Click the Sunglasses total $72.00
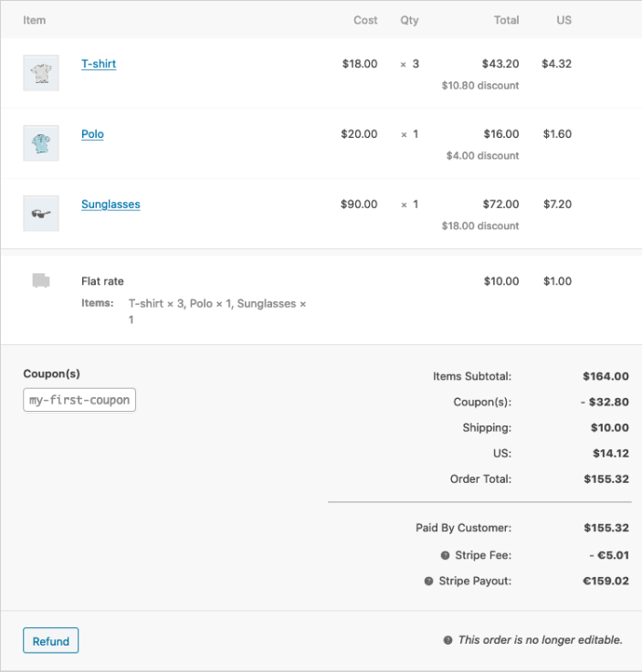 [500, 205]
